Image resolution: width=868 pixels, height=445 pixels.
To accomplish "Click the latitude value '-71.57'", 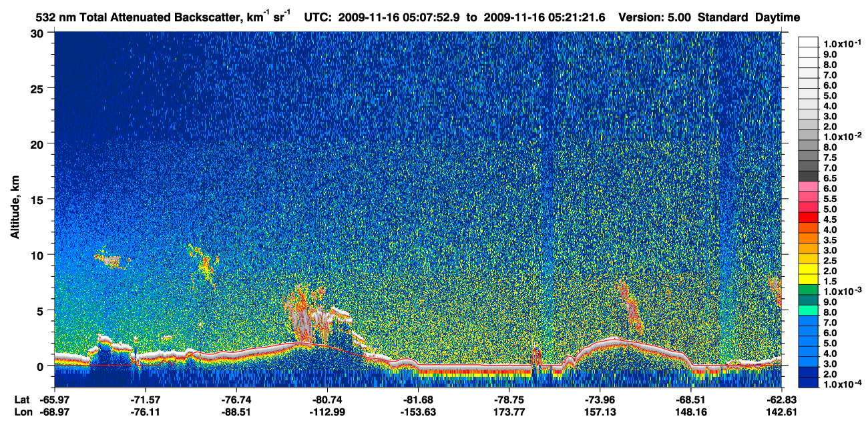I will point(146,400).
